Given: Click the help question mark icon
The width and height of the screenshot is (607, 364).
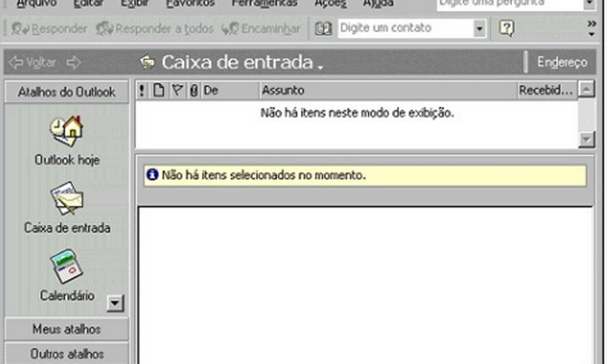Looking at the screenshot, I should point(506,27).
